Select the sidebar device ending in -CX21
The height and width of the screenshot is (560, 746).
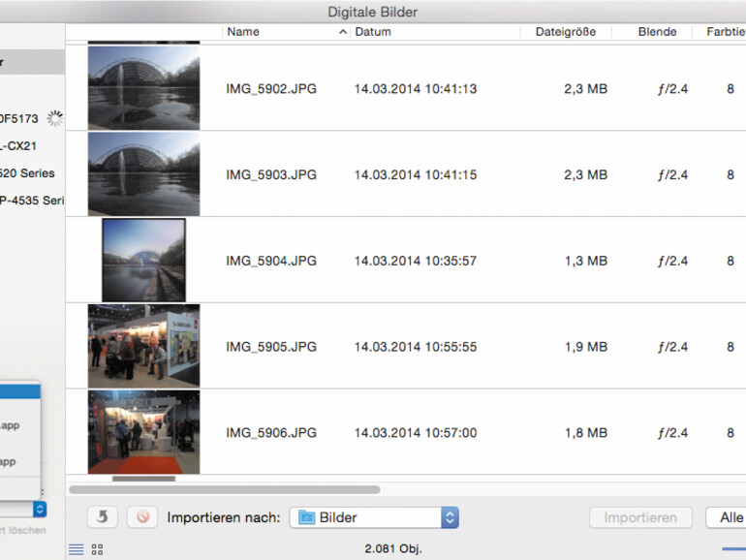click(x=18, y=146)
